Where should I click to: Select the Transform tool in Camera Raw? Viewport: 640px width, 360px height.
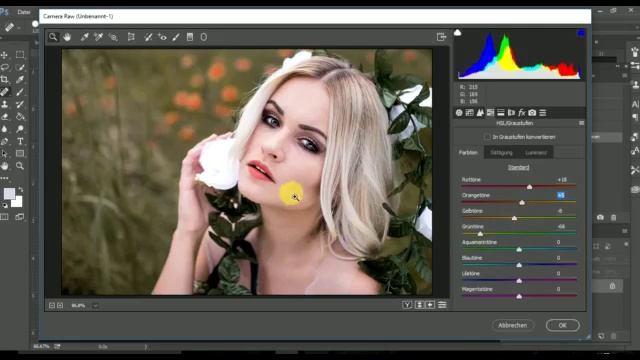[x=131, y=37]
